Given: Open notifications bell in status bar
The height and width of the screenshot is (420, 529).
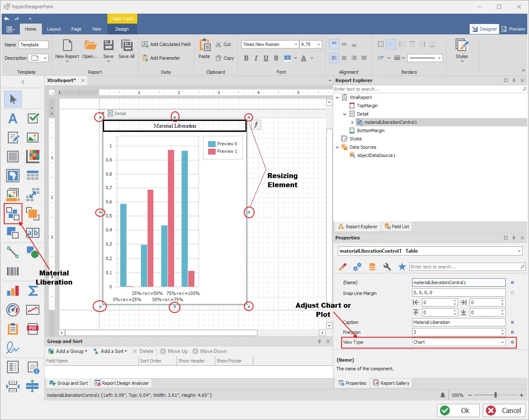Looking at the screenshot, I should [x=443, y=395].
